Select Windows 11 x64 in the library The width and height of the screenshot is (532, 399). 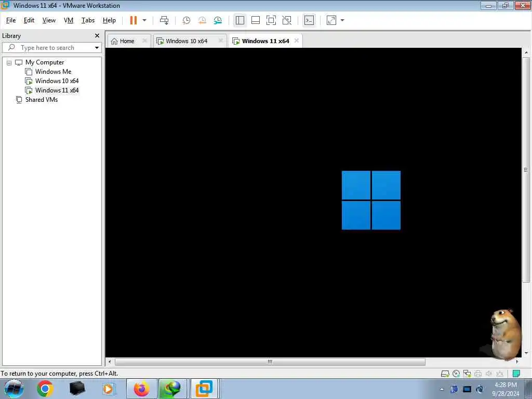click(57, 90)
